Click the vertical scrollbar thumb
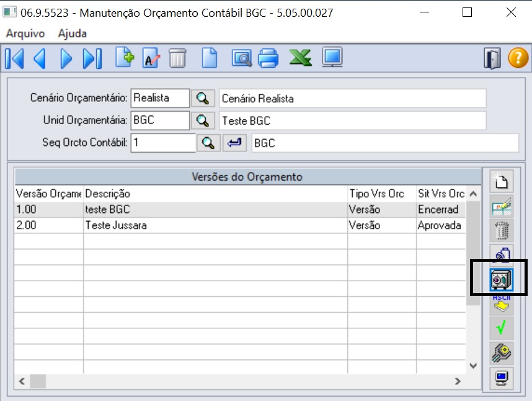This screenshot has height=401, width=532. coord(473,253)
